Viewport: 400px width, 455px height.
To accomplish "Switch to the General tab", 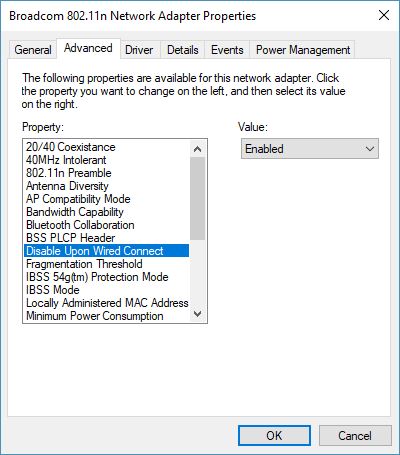I will tap(33, 50).
